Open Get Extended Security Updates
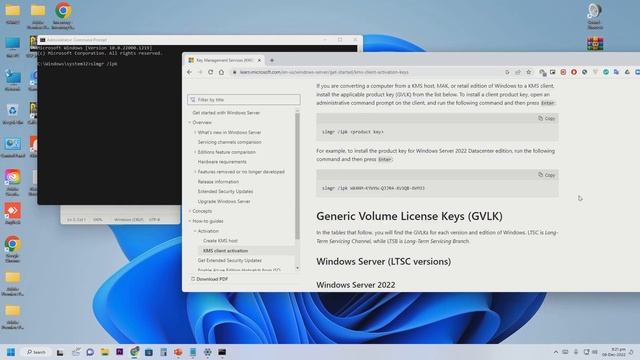Image resolution: width=640 pixels, height=360 pixels. [x=229, y=260]
